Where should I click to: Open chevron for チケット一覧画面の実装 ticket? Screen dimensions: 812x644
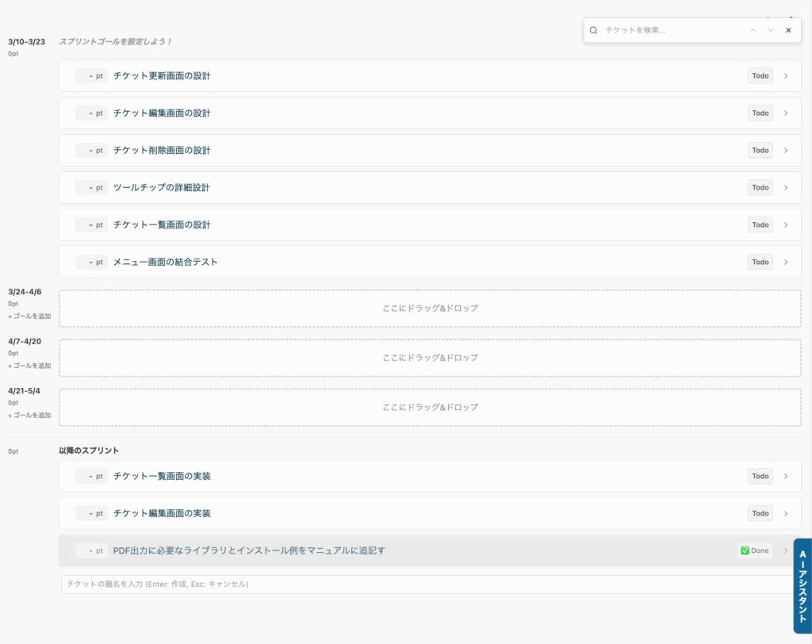tap(786, 476)
